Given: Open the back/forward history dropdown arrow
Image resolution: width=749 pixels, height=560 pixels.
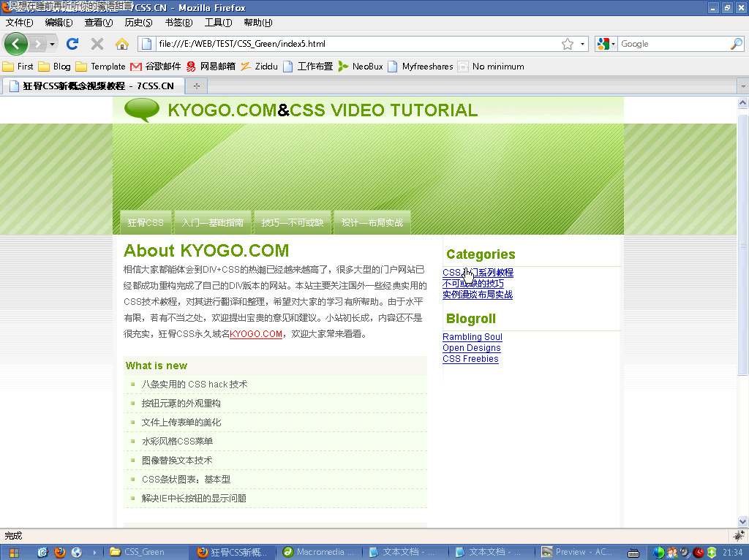Looking at the screenshot, I should (52, 45).
